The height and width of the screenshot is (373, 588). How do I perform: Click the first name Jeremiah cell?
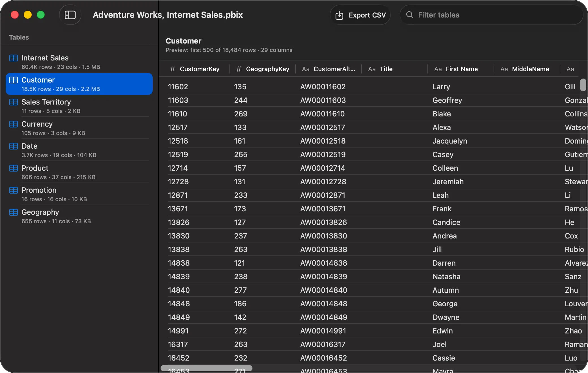(448, 182)
